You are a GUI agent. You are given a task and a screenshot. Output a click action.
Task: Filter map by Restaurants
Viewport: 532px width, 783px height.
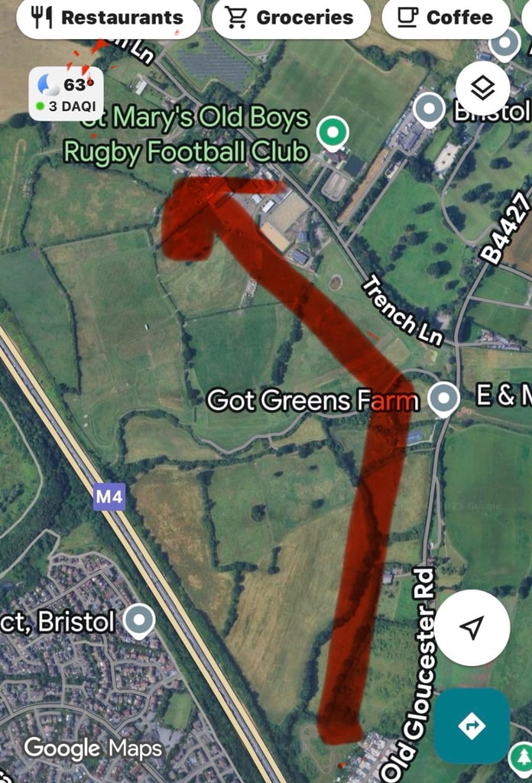(109, 18)
